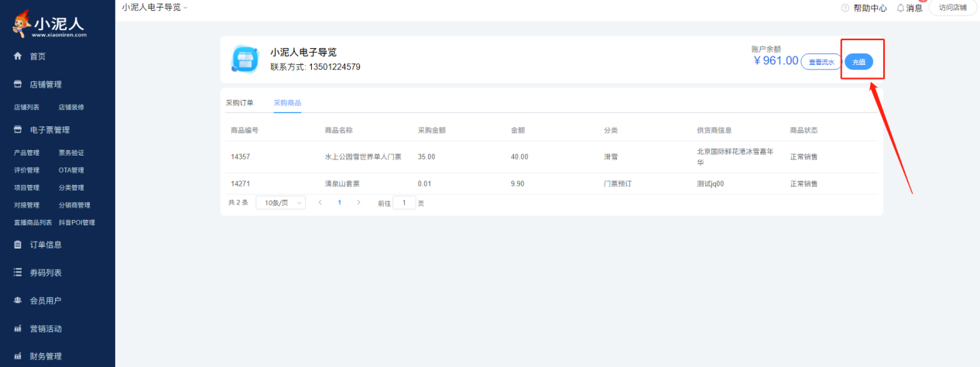Switch to the 采购订单 tab

(239, 102)
